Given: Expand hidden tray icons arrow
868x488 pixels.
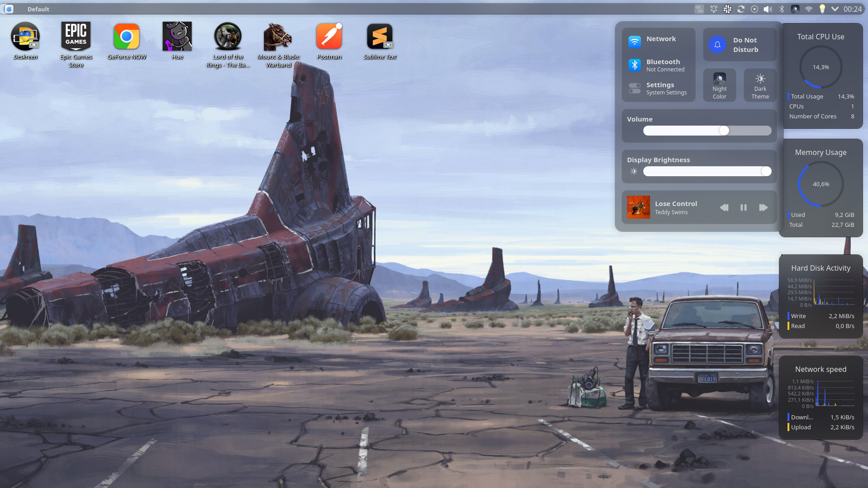Looking at the screenshot, I should pyautogui.click(x=835, y=9).
